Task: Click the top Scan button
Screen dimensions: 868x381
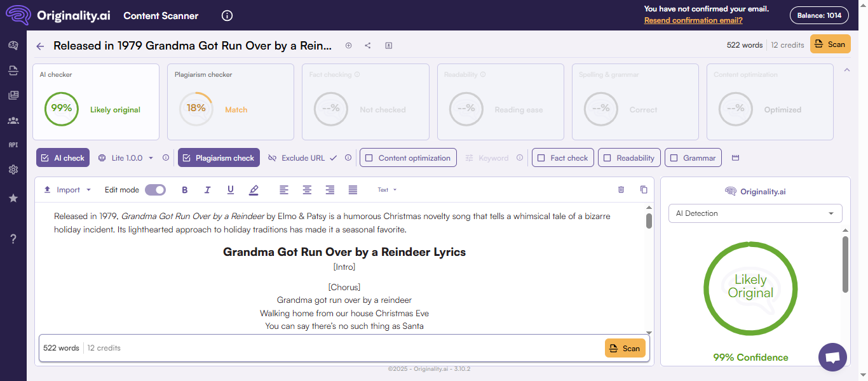Action: point(830,44)
